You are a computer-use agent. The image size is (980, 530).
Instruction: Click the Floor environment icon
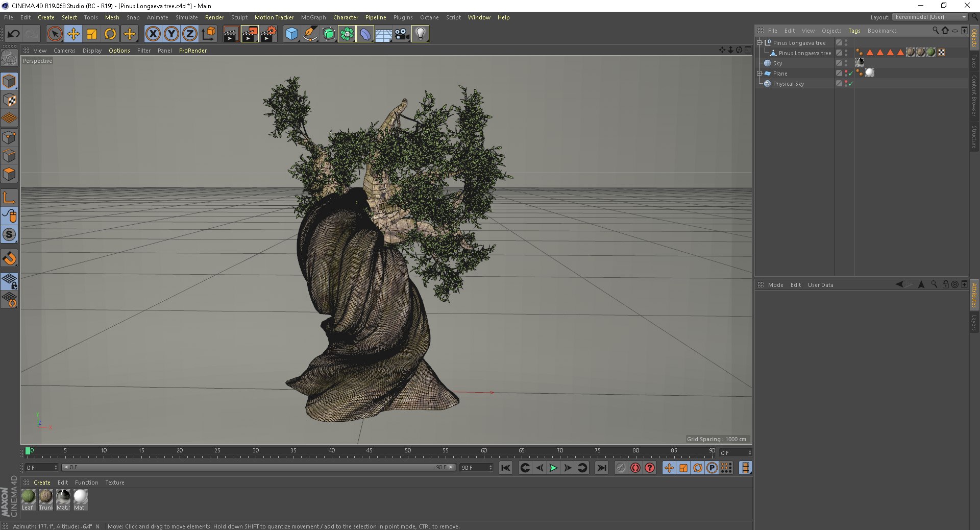pos(383,34)
